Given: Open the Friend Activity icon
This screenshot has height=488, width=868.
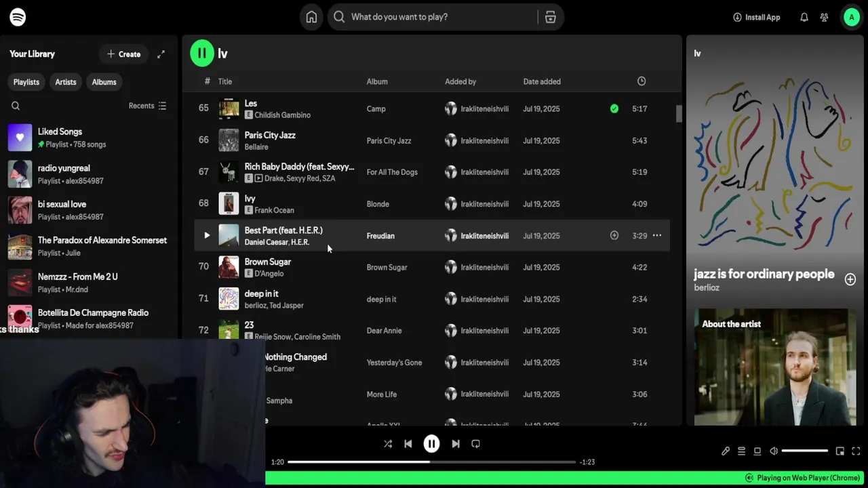Looking at the screenshot, I should pyautogui.click(x=824, y=17).
